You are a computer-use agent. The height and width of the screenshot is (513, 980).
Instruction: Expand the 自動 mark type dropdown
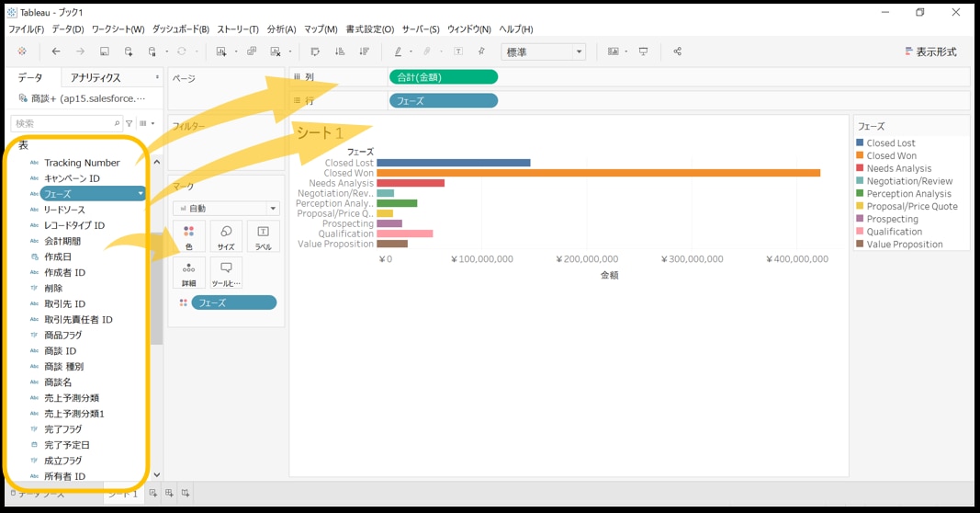pos(226,209)
